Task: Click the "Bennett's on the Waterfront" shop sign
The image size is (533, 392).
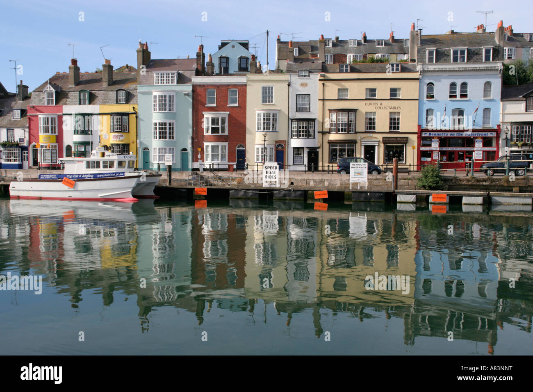Action: (459, 134)
